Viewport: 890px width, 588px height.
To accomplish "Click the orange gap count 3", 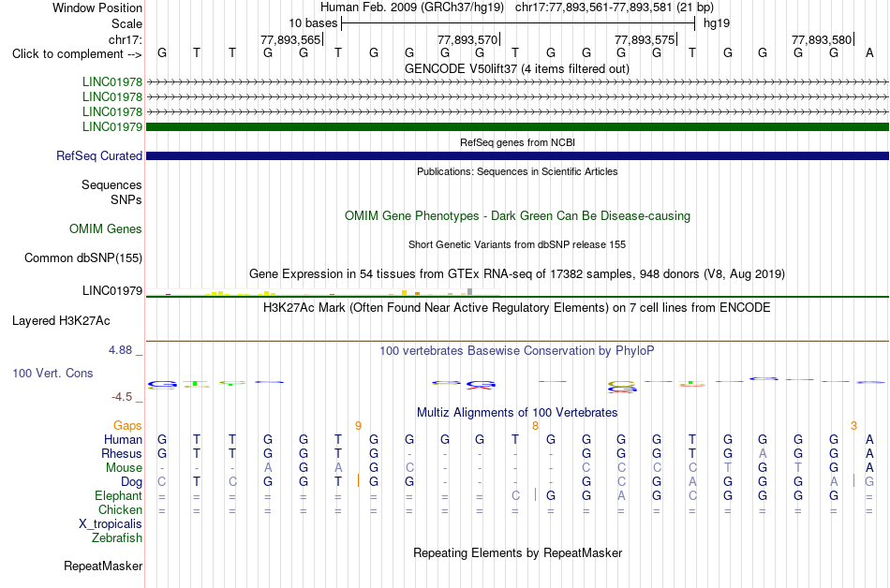I will [853, 426].
